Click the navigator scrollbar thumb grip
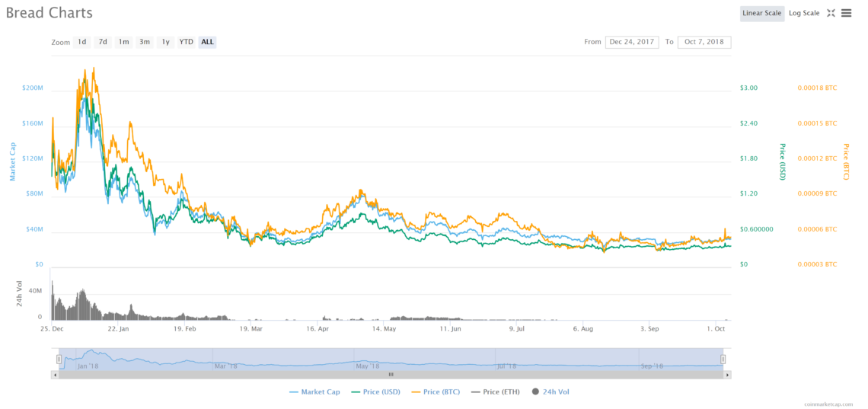The height and width of the screenshot is (409, 868). pyautogui.click(x=391, y=375)
